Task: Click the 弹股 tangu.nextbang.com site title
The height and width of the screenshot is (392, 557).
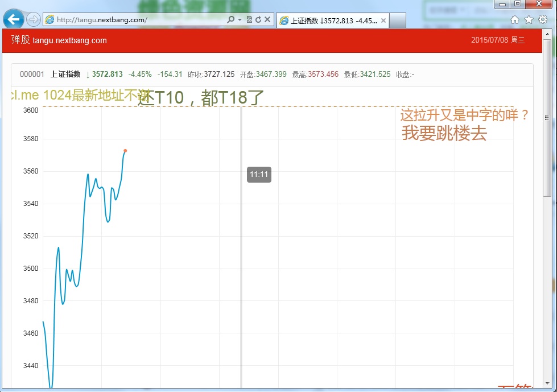Action: [x=59, y=40]
